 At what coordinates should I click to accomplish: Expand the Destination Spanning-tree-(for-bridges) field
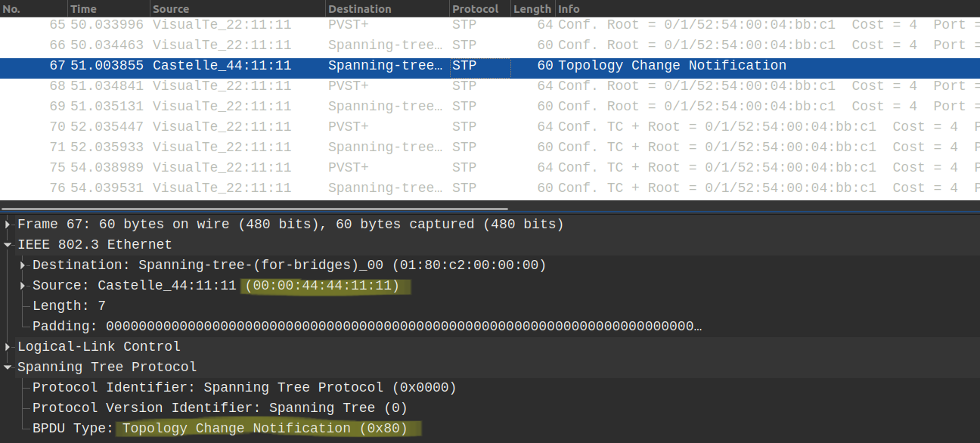[x=23, y=265]
